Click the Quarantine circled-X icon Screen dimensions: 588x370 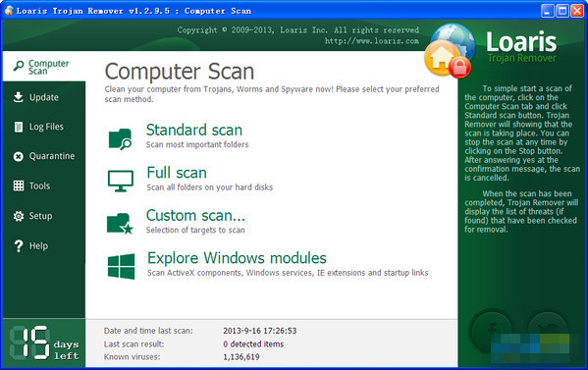pos(18,156)
